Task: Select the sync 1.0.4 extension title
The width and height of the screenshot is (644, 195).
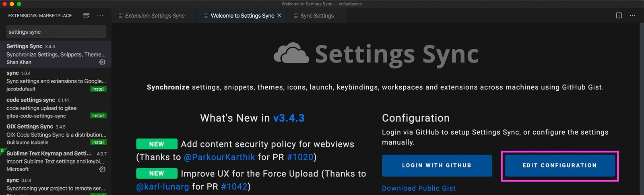Action: 12,73
